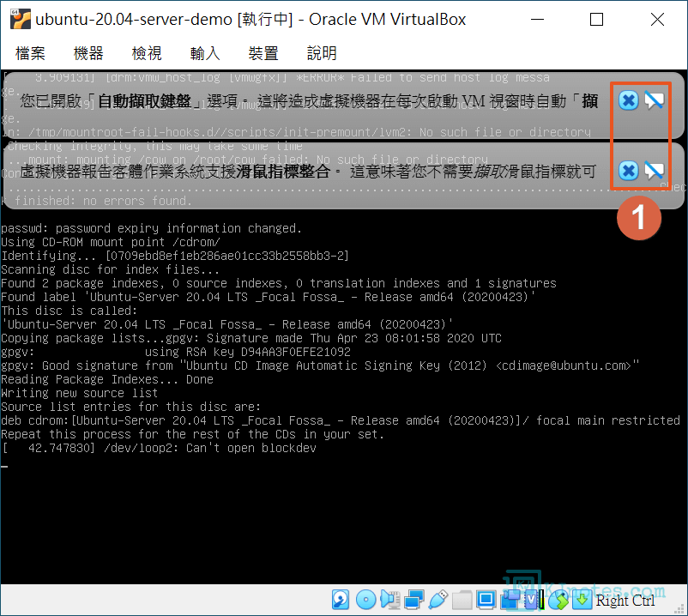The width and height of the screenshot is (688, 616).
Task: Click the window resize grip
Action: tap(680, 608)
